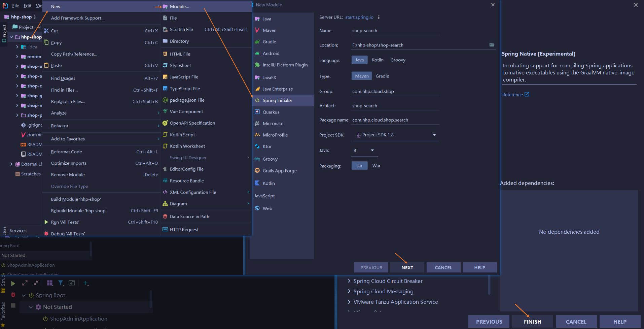This screenshot has height=329, width=644.
Task: Open New submenu in context menu
Action: click(102, 6)
